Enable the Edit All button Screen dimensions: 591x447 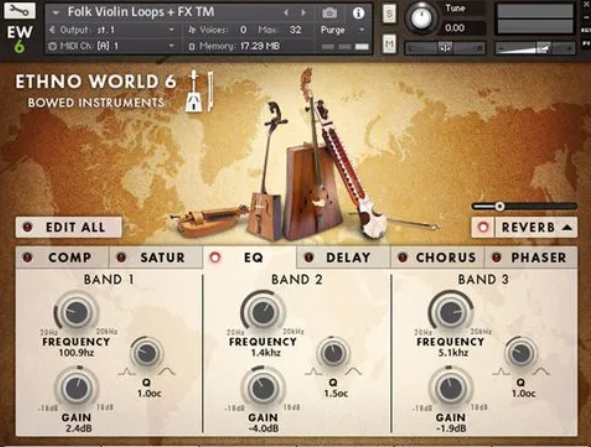click(x=69, y=227)
